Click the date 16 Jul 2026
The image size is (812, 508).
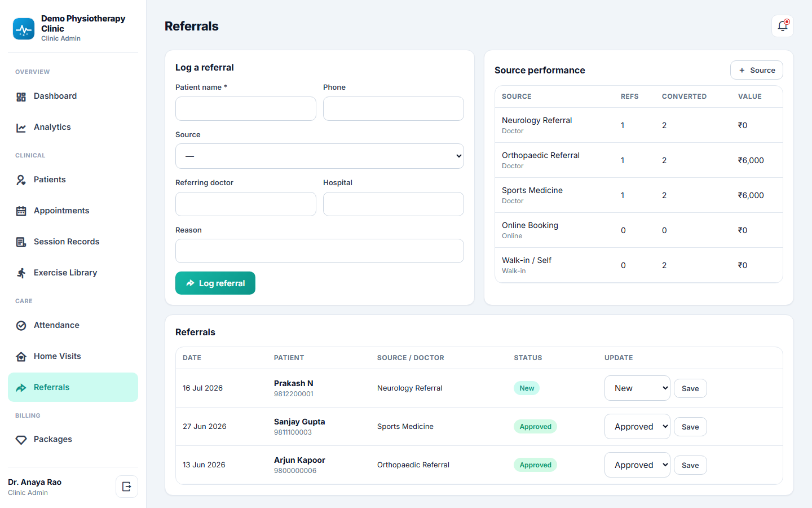(x=202, y=388)
